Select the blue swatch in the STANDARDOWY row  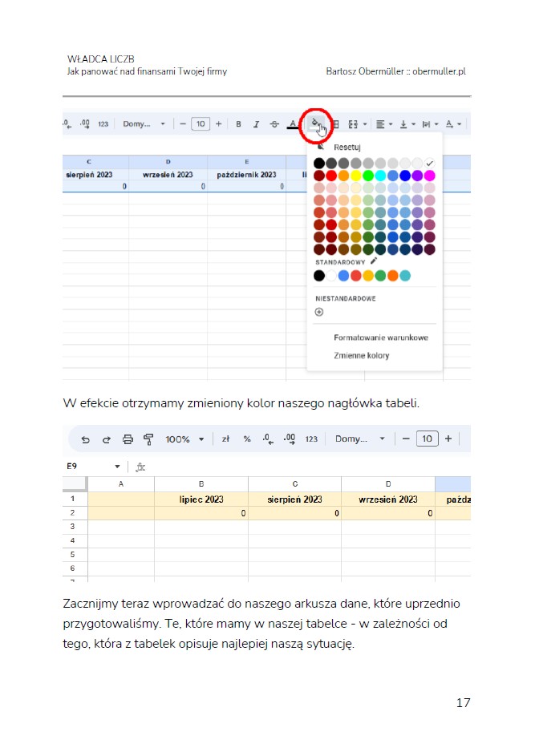pos(343,275)
